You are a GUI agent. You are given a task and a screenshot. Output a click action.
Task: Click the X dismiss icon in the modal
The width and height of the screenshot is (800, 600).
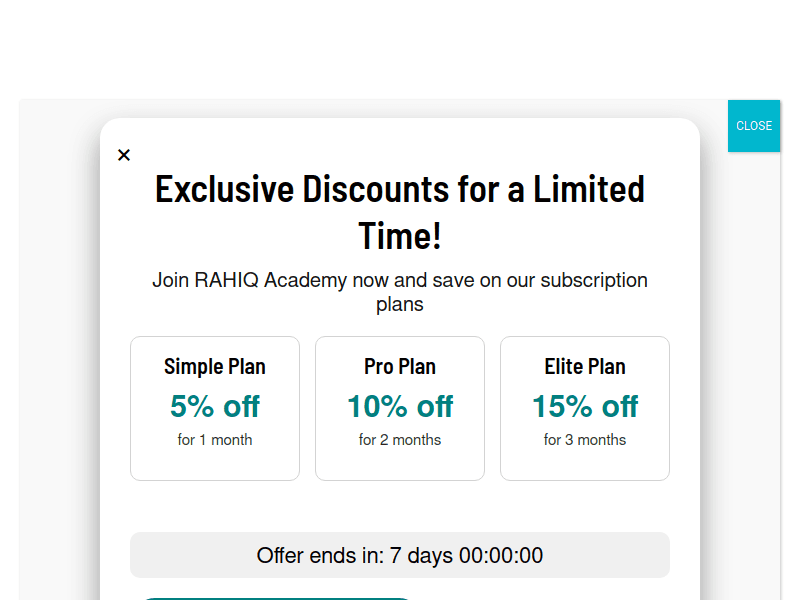pyautogui.click(x=124, y=155)
